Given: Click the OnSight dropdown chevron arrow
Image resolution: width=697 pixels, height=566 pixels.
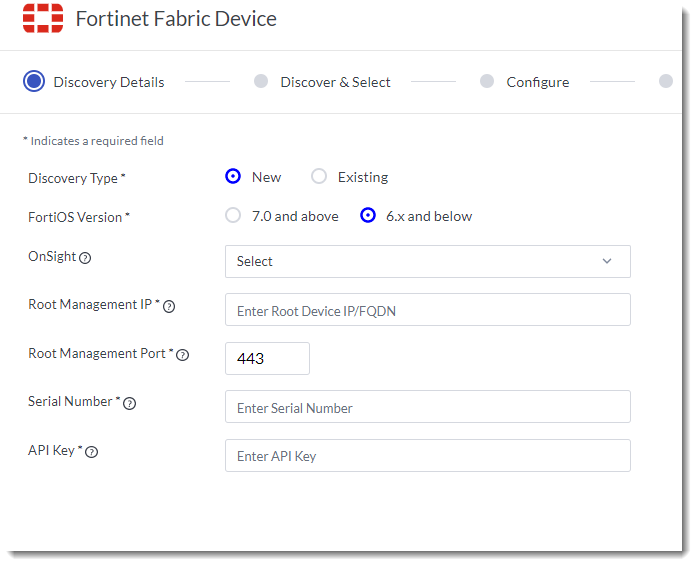Looking at the screenshot, I should click(x=607, y=261).
